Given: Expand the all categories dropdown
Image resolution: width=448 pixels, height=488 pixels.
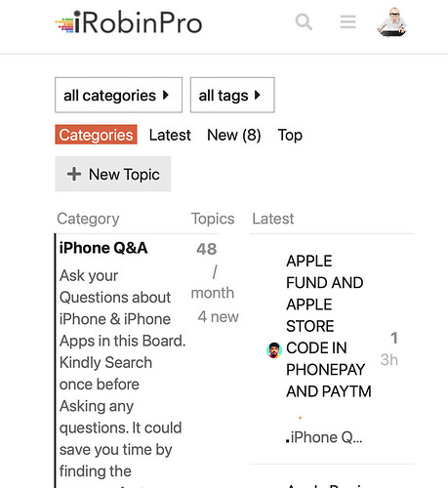Looking at the screenshot, I should point(118,95).
